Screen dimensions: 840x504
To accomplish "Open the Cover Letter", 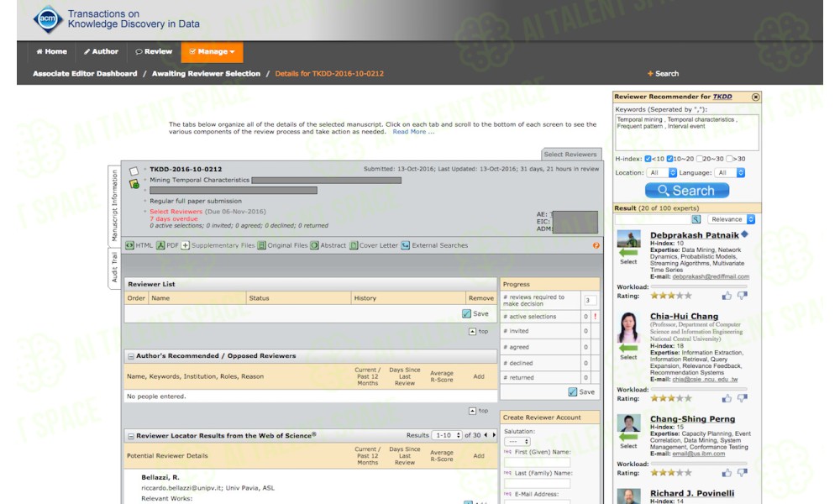I will (374, 245).
